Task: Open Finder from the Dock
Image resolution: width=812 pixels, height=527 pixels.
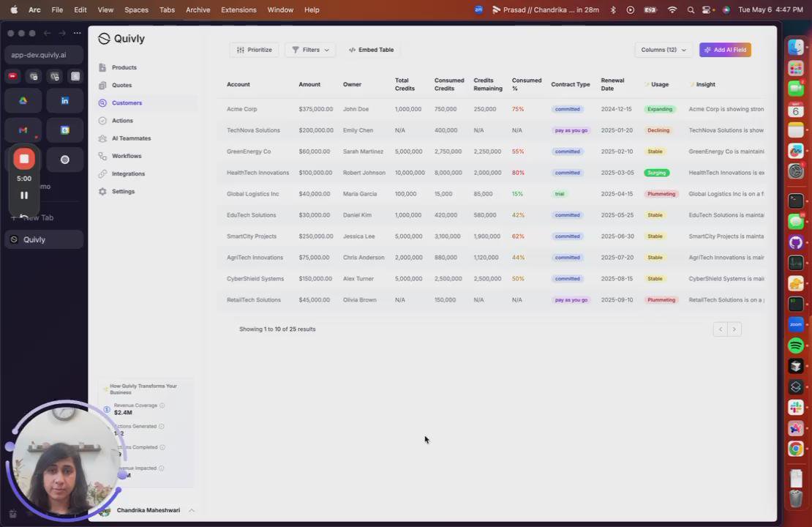Action: click(796, 47)
